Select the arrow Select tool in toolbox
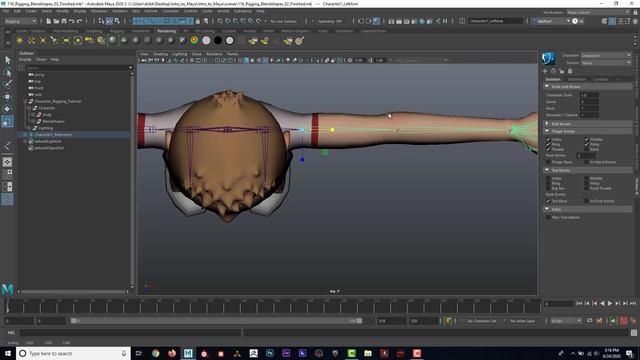This screenshot has width=640, height=360. pyautogui.click(x=7, y=60)
